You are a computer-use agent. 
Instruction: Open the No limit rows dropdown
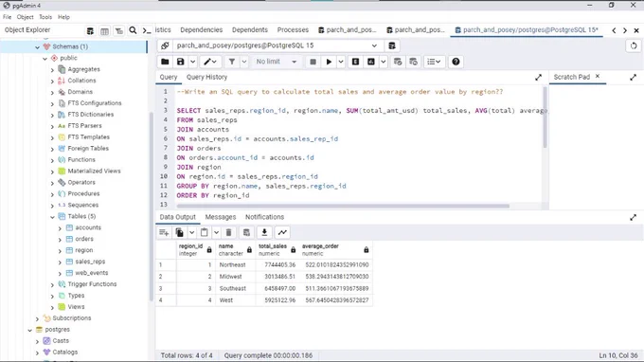pos(276,62)
